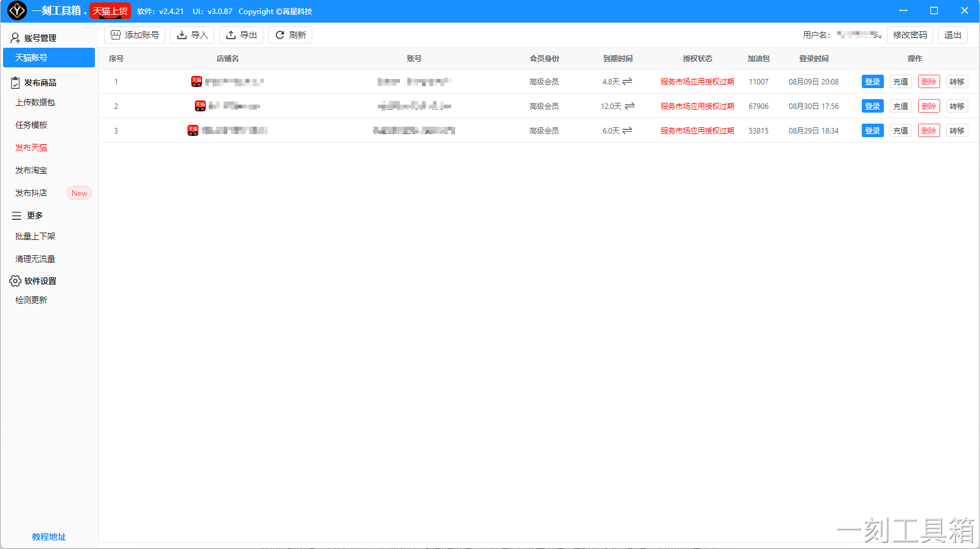Click the 加油包 column header
The width and height of the screenshot is (980, 549).
(759, 59)
